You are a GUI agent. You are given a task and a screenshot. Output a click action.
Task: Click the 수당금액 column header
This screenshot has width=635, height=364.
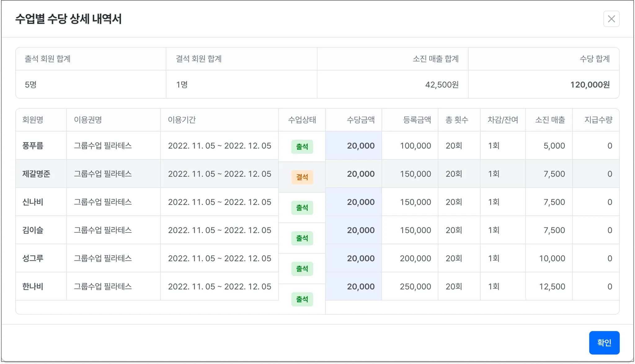point(360,120)
